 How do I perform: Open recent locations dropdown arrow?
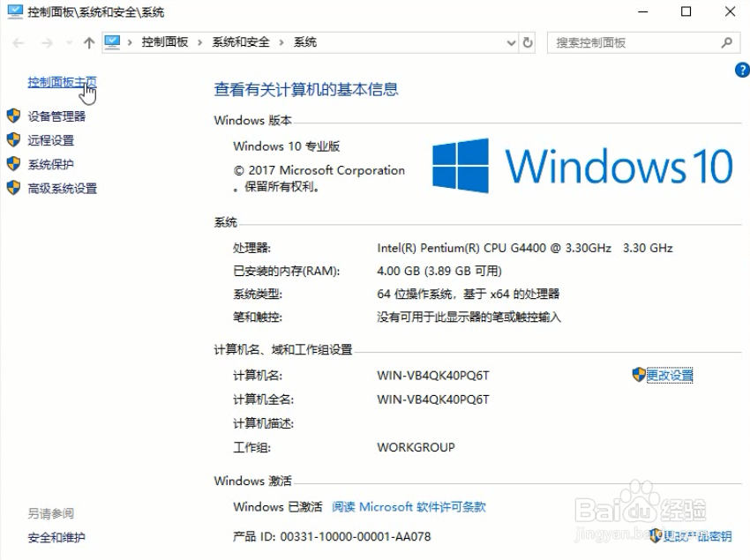click(70, 43)
